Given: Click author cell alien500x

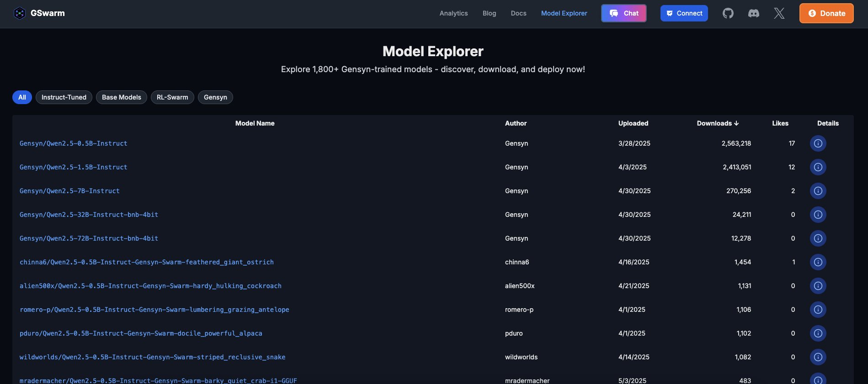Looking at the screenshot, I should [x=520, y=286].
